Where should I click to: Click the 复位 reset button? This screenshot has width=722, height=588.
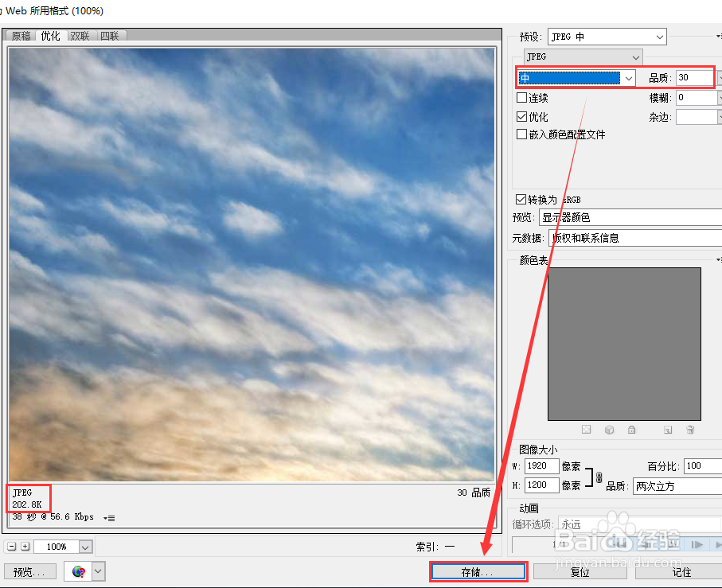click(580, 572)
